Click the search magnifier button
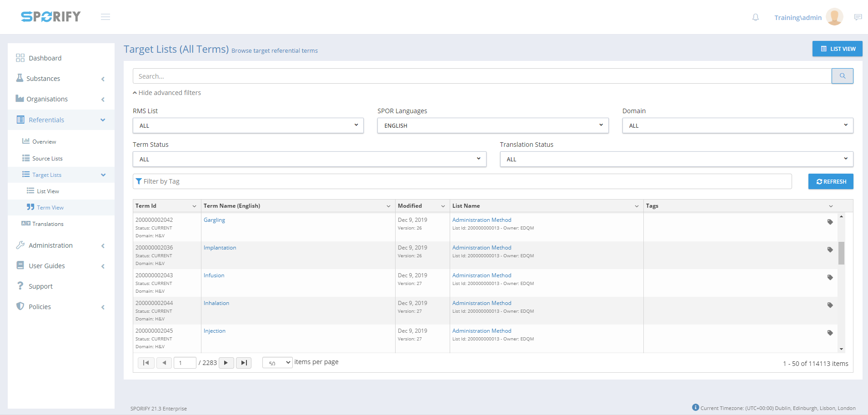 point(842,76)
